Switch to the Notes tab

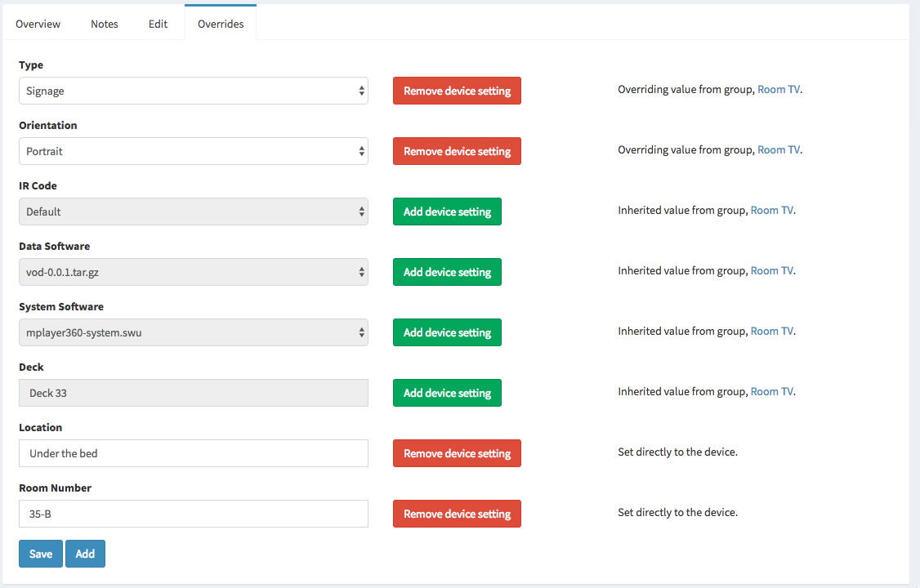105,24
